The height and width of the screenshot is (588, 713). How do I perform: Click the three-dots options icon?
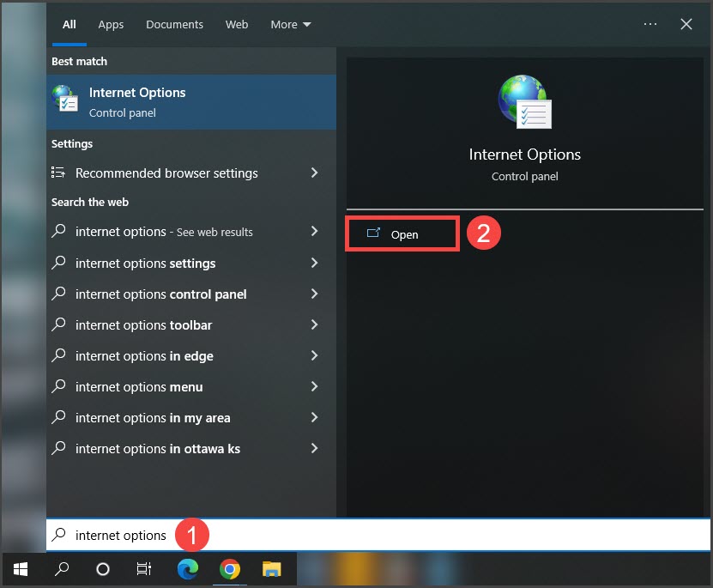click(x=650, y=24)
